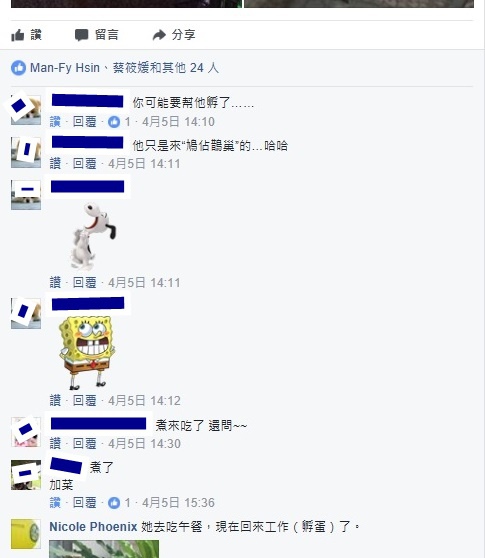Image resolution: width=485 pixels, height=558 pixels.
Task: Open Nicole Phoenix's profile link
Action: pyautogui.click(x=93, y=526)
